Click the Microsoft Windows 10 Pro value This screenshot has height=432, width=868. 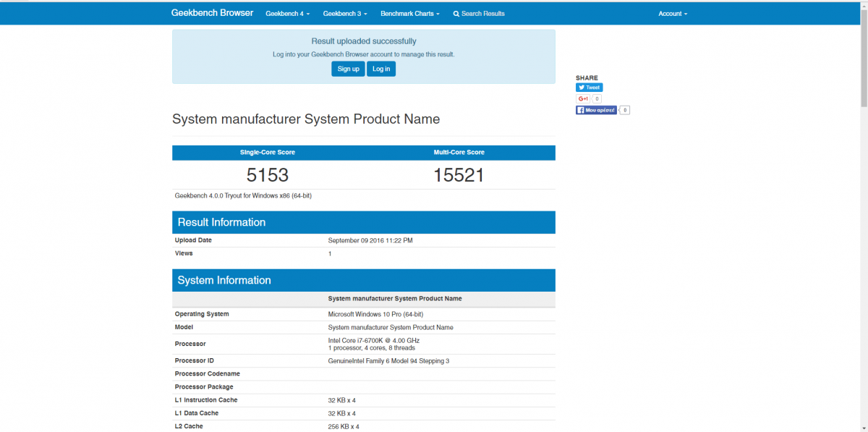coord(375,314)
